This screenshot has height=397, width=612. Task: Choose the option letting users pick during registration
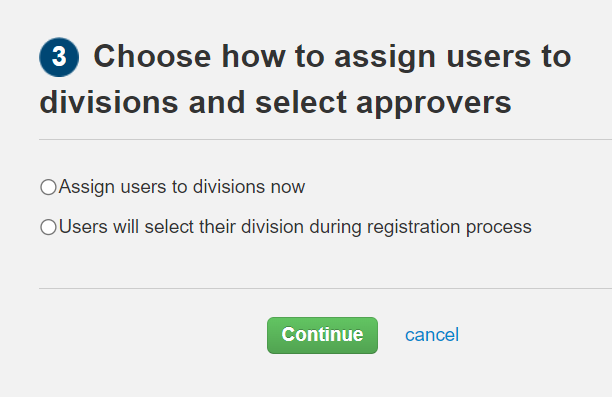pyautogui.click(x=48, y=227)
